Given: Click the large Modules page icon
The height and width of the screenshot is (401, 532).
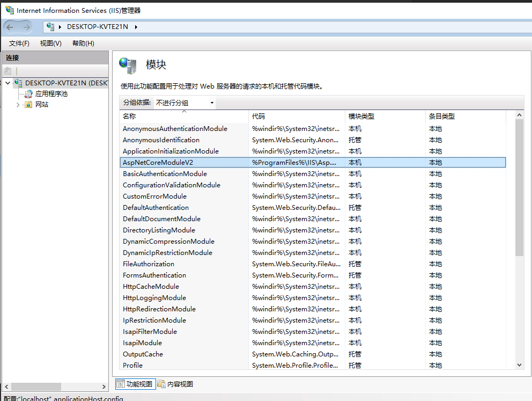Looking at the screenshot, I should pyautogui.click(x=128, y=65).
